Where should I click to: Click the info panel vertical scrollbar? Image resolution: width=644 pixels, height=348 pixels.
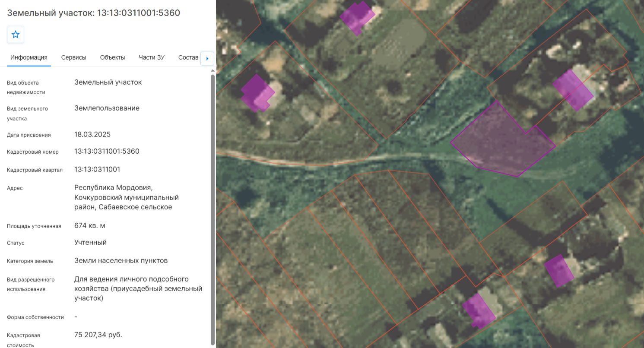(212, 209)
